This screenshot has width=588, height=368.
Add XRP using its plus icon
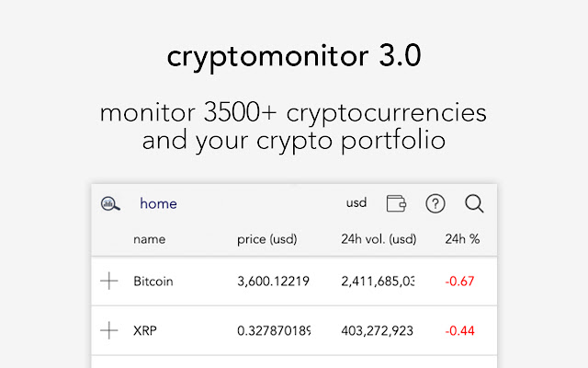(x=109, y=330)
